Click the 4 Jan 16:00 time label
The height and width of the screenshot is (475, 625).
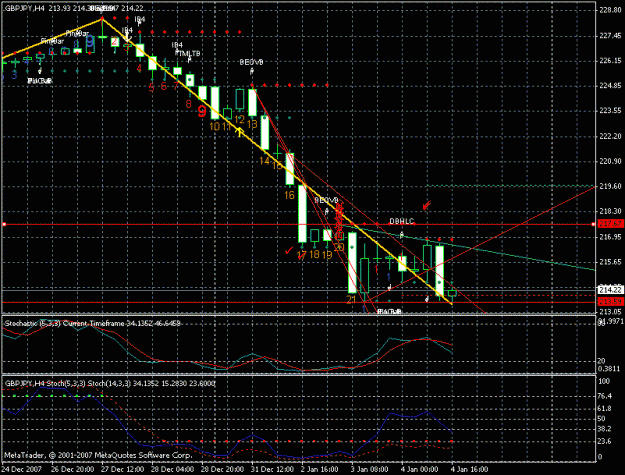point(470,469)
